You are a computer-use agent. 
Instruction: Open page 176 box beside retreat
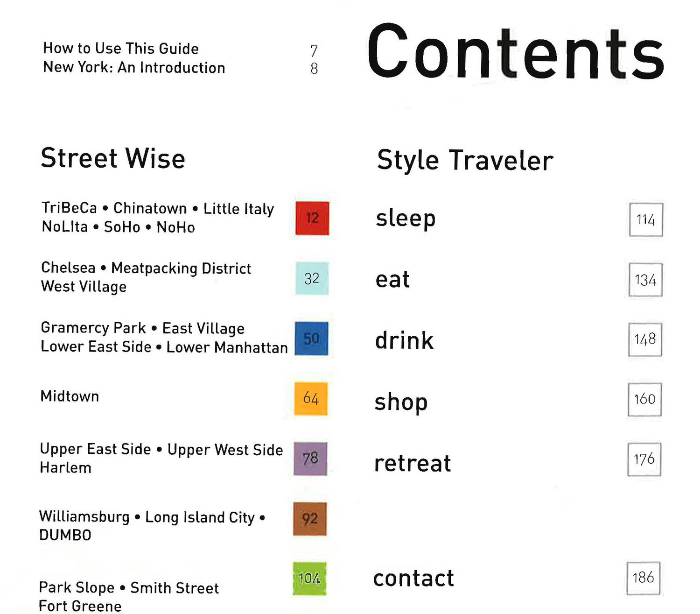click(644, 459)
